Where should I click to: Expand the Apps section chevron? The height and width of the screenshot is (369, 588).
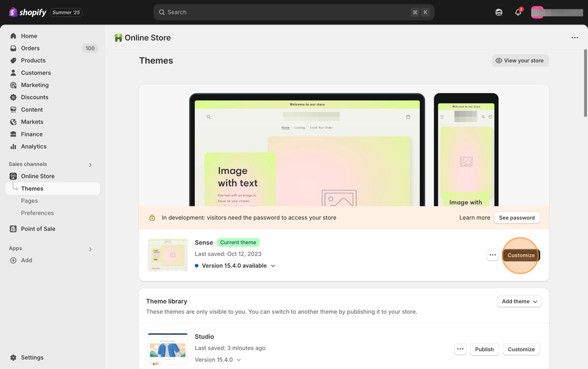(90, 249)
